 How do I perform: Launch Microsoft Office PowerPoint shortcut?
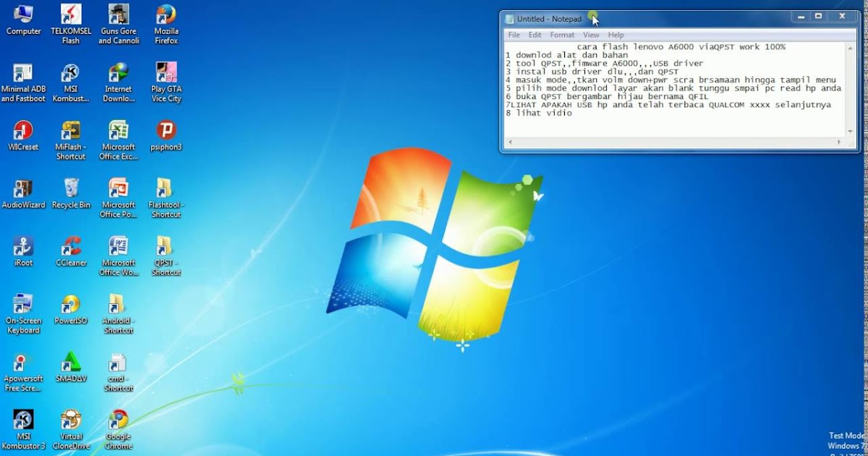118,198
